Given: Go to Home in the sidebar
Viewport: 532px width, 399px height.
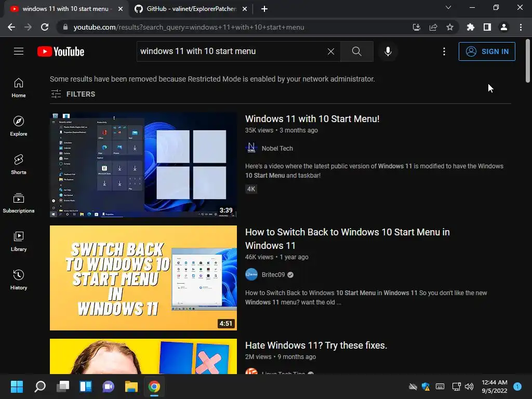Looking at the screenshot, I should [19, 88].
